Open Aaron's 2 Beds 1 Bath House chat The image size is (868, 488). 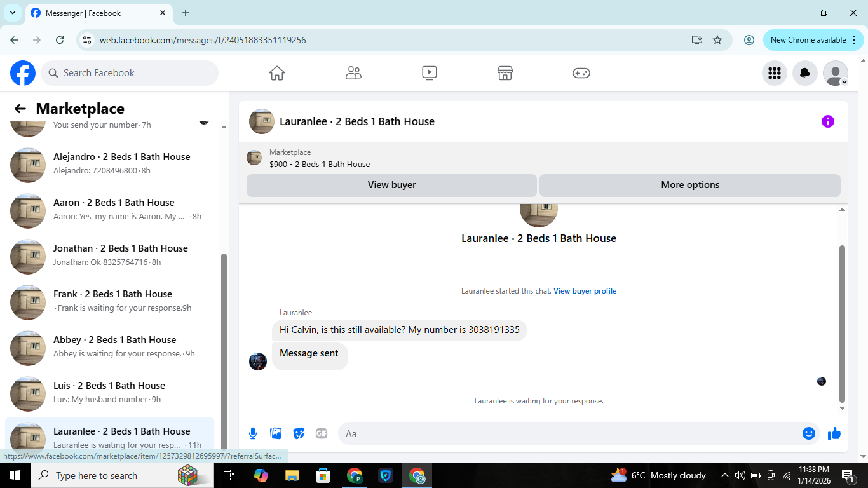click(109, 210)
